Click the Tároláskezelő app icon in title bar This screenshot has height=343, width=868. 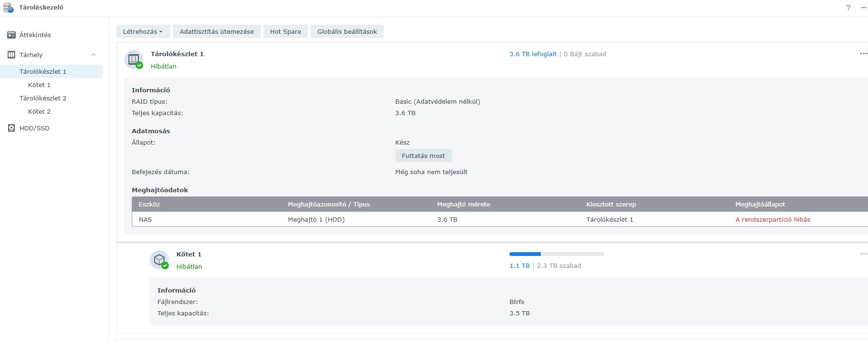click(8, 8)
